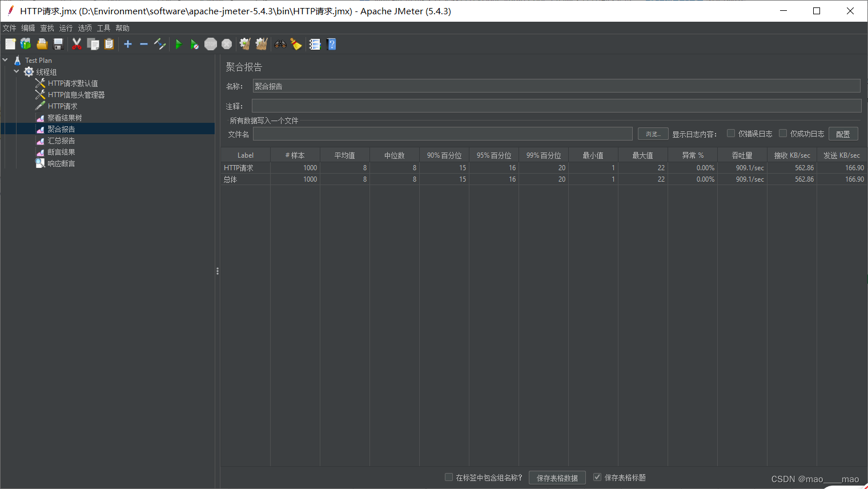Open the 运行 menu

click(66, 28)
